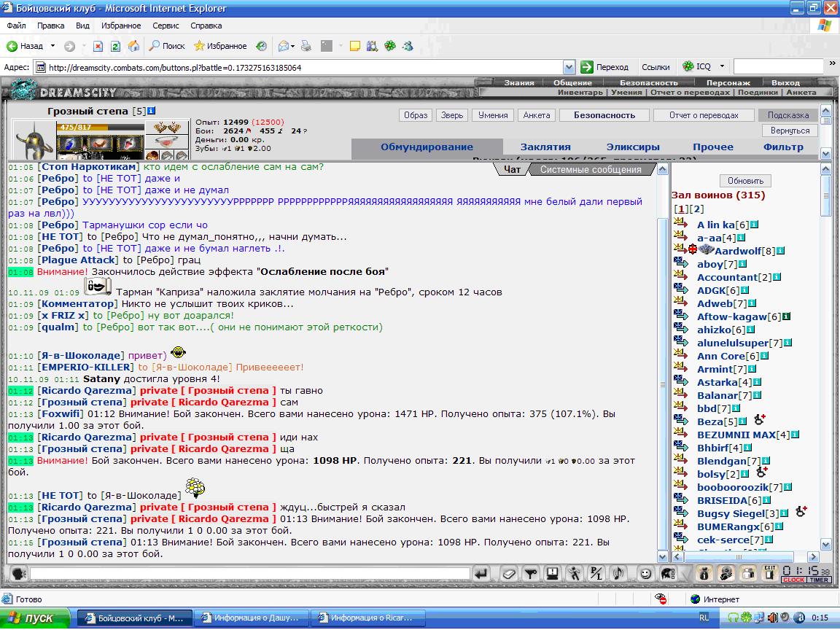Toggle chat sound with the speaker icon
This screenshot has width=840, height=630.
(618, 574)
